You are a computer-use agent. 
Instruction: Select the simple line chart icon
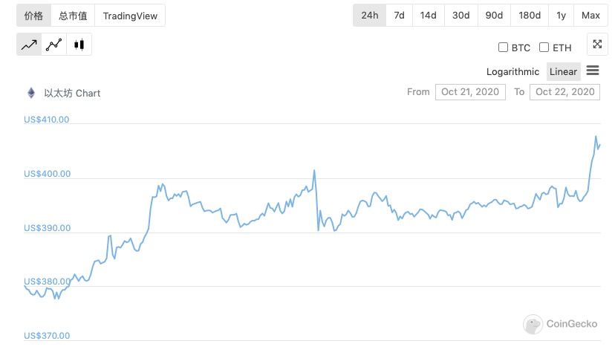click(29, 45)
